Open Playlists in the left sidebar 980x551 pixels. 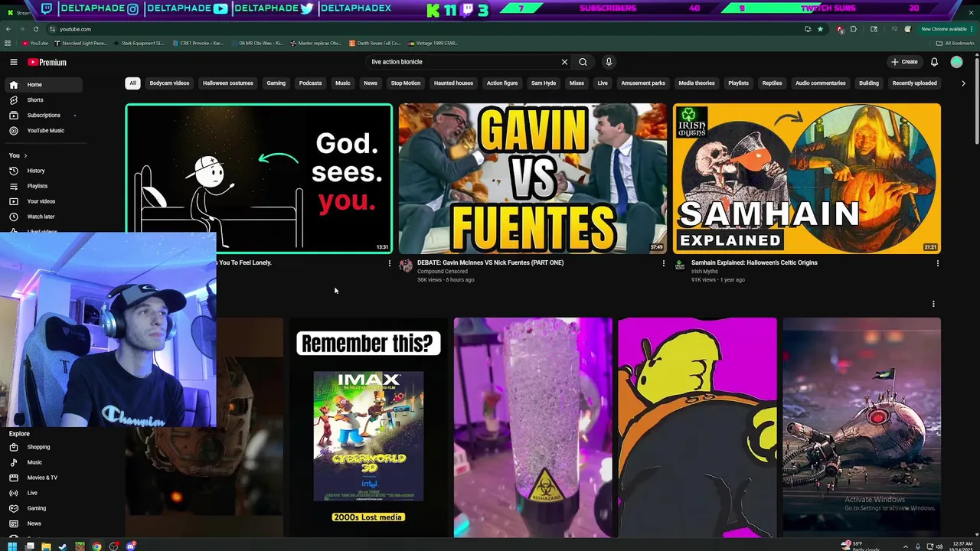(x=44, y=186)
